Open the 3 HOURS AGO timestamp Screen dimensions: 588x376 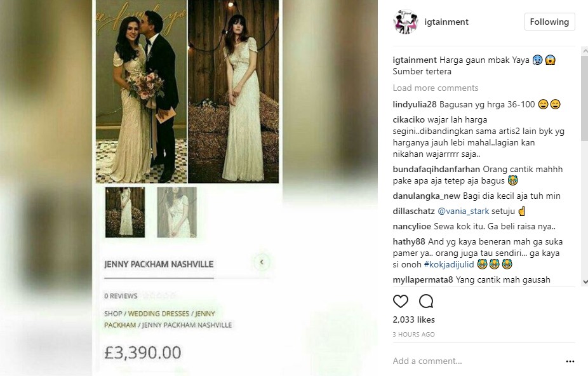click(413, 334)
